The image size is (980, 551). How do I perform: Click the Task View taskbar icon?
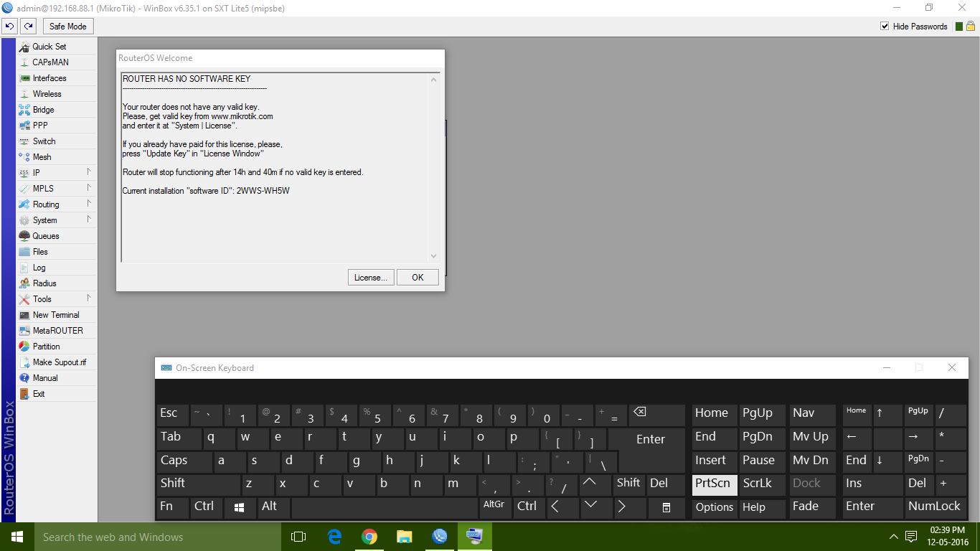pos(298,537)
